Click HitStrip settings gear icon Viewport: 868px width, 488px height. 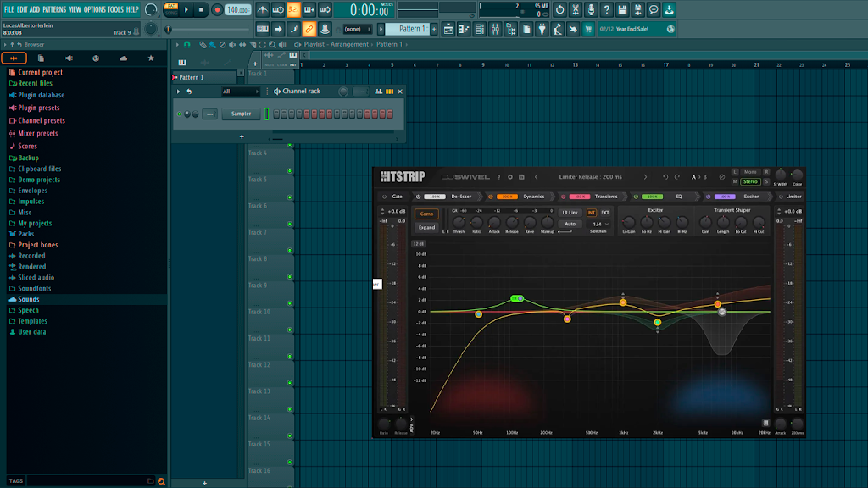(x=509, y=177)
